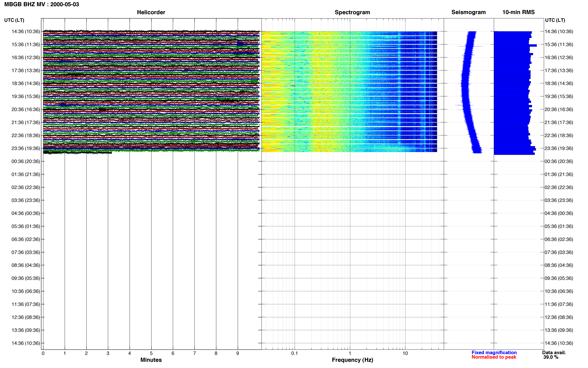Image resolution: width=588 pixels, height=368 pixels.
Task: Click the '0.1' frequency axis tick label
Action: pos(295,353)
